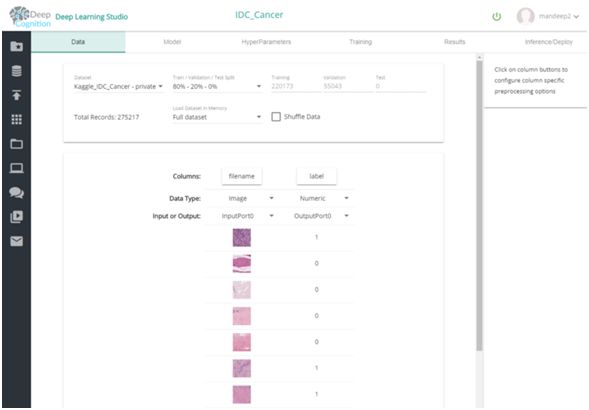Screen dimensions: 589x410
Task: Switch to the Training tab
Action: [x=361, y=42]
